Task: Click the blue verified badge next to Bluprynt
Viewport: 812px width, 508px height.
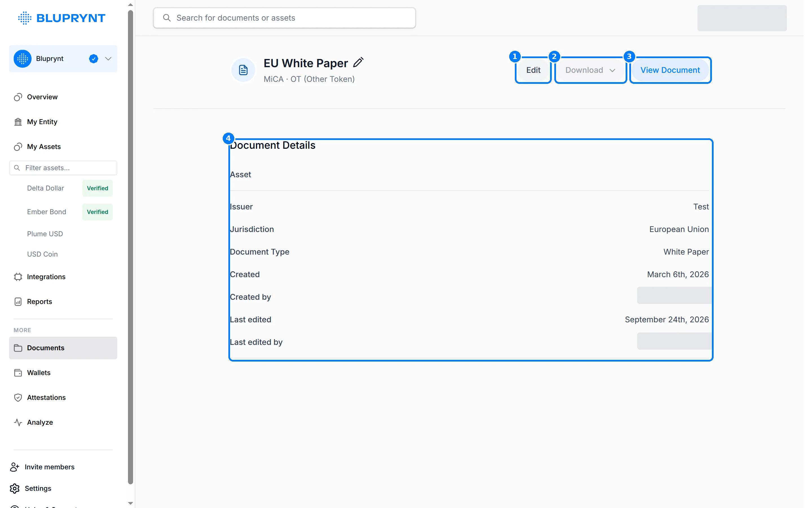Action: [x=94, y=59]
